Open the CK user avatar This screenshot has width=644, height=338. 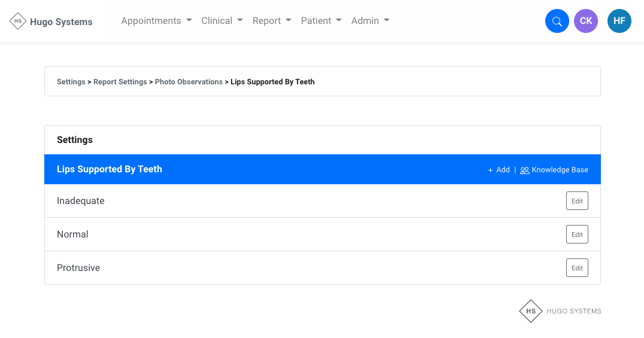[585, 21]
